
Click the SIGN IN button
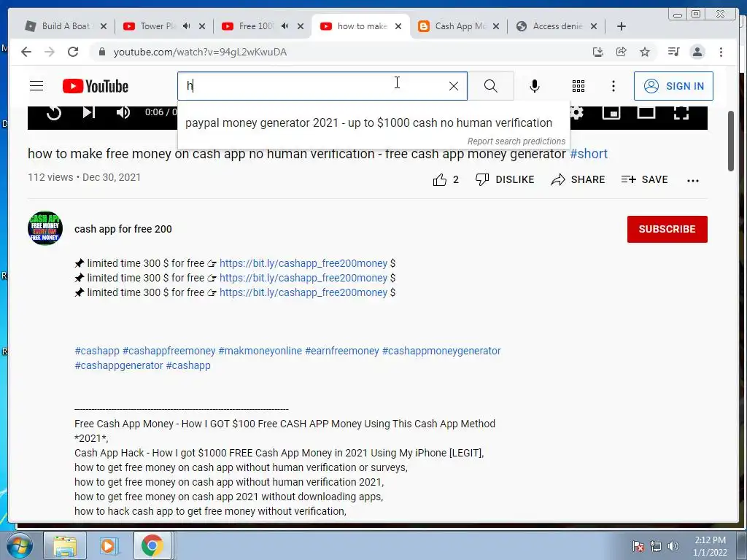coord(673,86)
